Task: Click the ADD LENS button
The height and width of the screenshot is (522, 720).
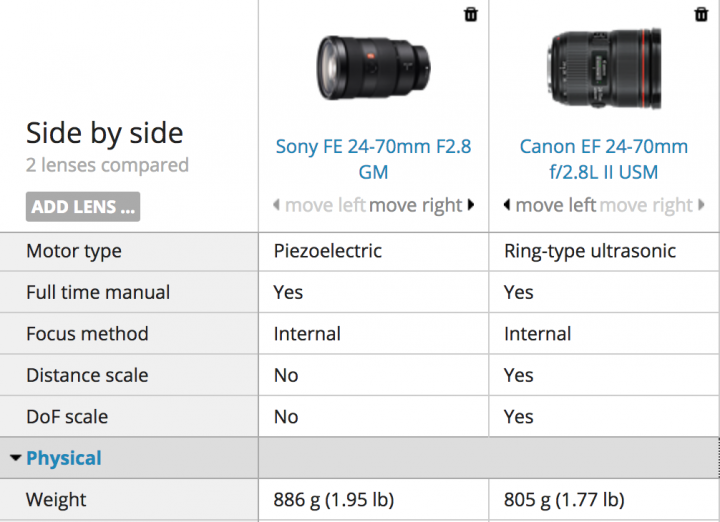Action: pos(83,207)
